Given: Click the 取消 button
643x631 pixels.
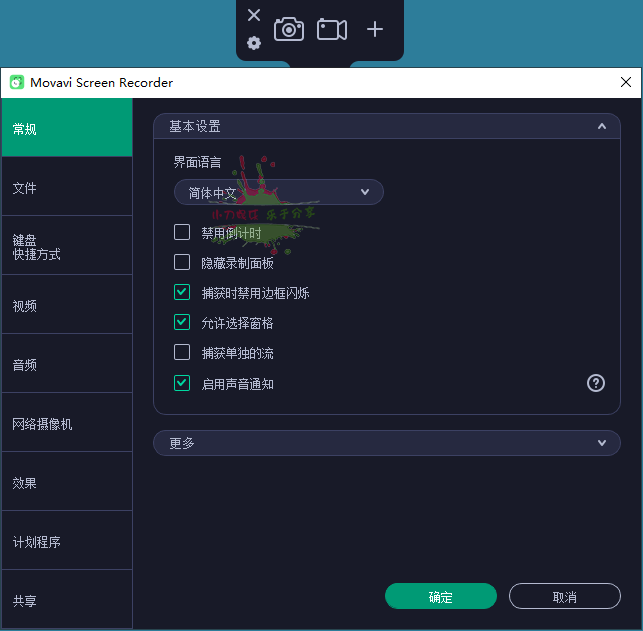Looking at the screenshot, I should [564, 597].
